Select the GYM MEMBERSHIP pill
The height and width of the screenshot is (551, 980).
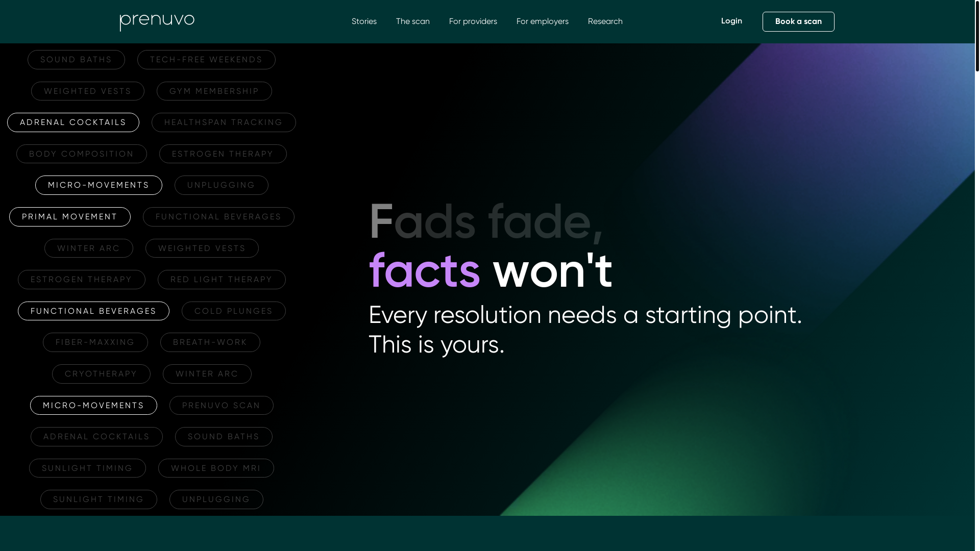pyautogui.click(x=214, y=91)
